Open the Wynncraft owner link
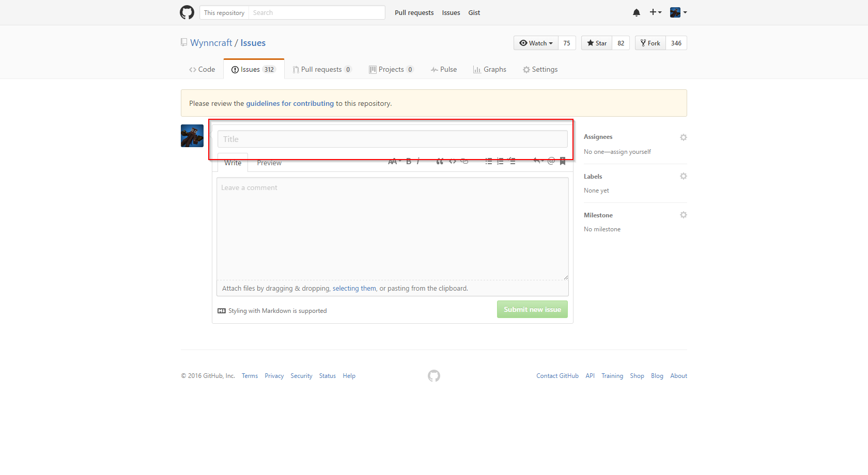The width and height of the screenshot is (868, 475). (x=211, y=43)
